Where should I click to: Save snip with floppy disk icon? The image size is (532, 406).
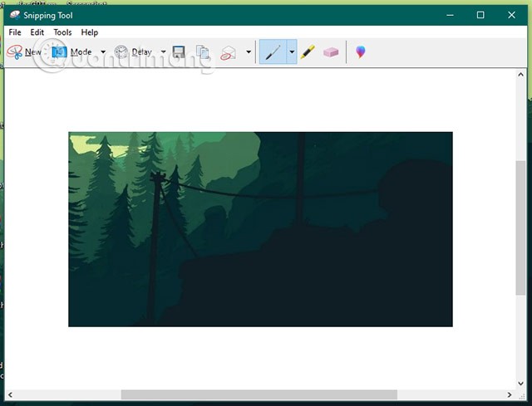179,52
